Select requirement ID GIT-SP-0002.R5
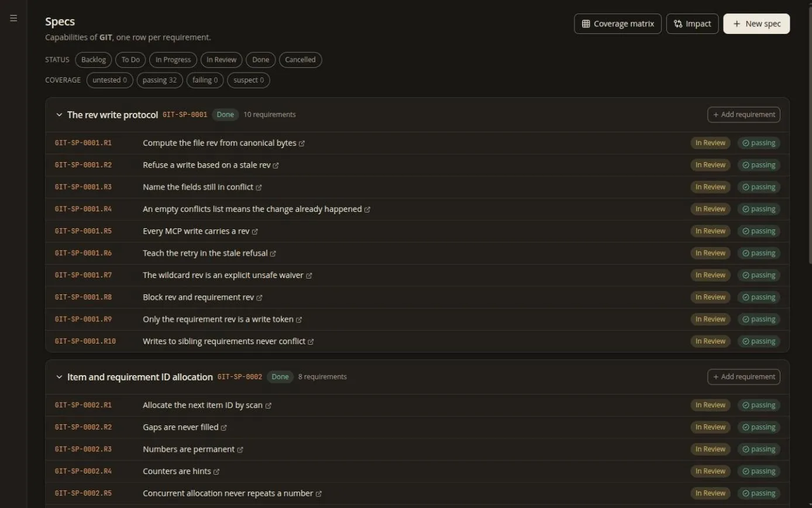Screen dimensions: 812x508 [x=83, y=493]
